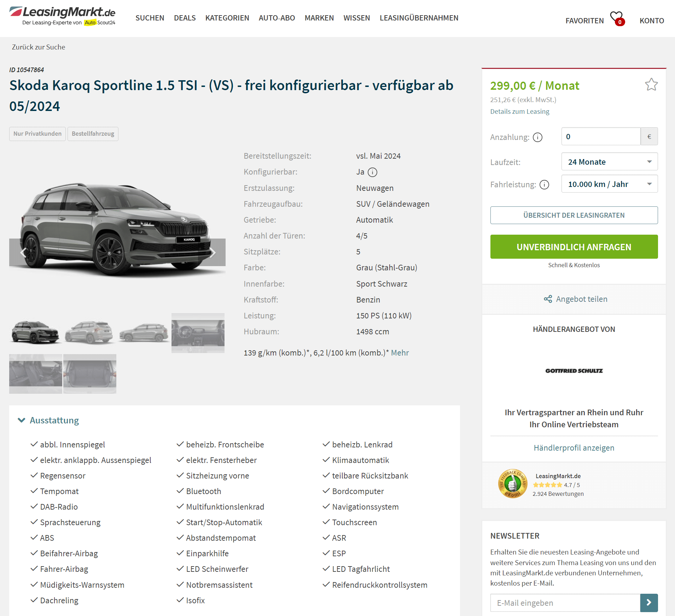Focus the E-Mail eingeben newsletter field
This screenshot has height=616, width=675.
565,603
